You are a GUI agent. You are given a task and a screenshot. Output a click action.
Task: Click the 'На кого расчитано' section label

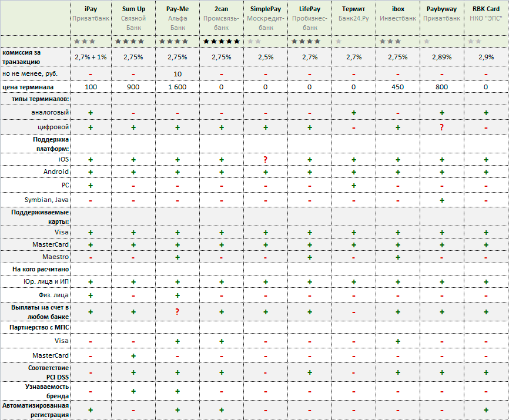[41, 269]
